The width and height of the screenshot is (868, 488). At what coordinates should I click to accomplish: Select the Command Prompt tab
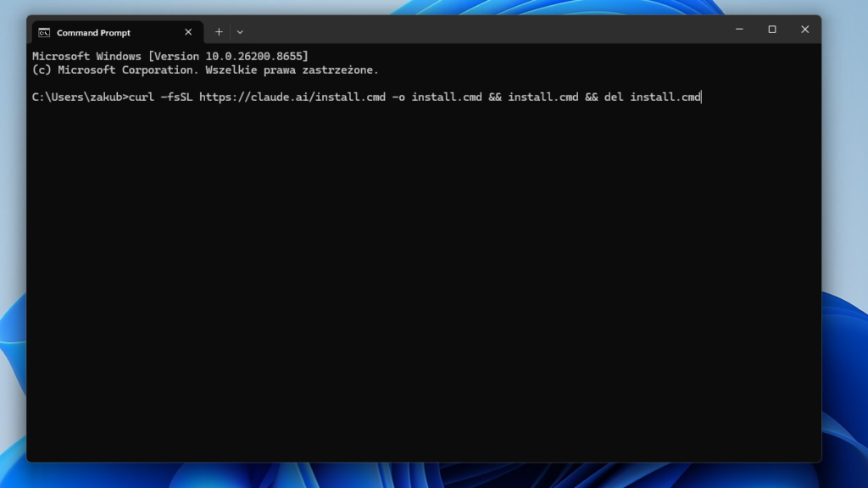117,32
